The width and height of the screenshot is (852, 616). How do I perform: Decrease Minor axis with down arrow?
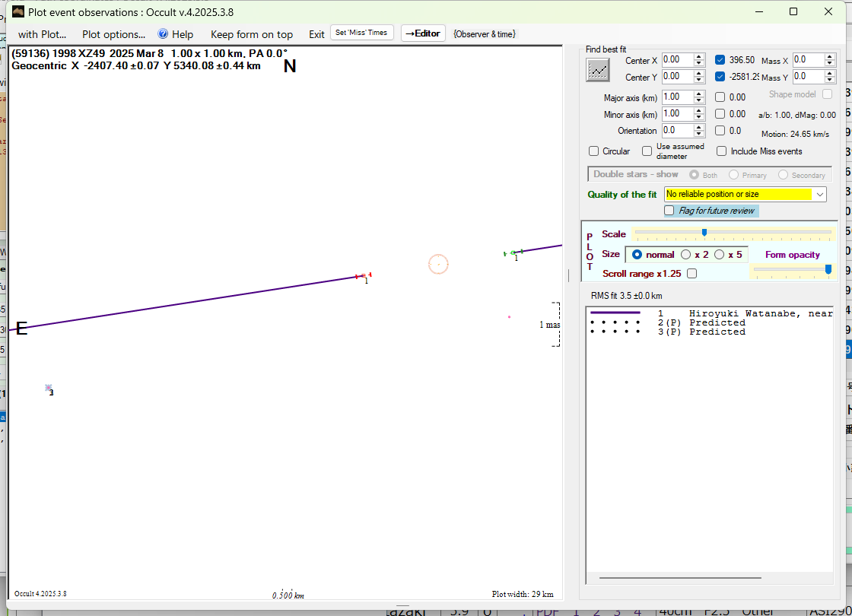pyautogui.click(x=699, y=117)
